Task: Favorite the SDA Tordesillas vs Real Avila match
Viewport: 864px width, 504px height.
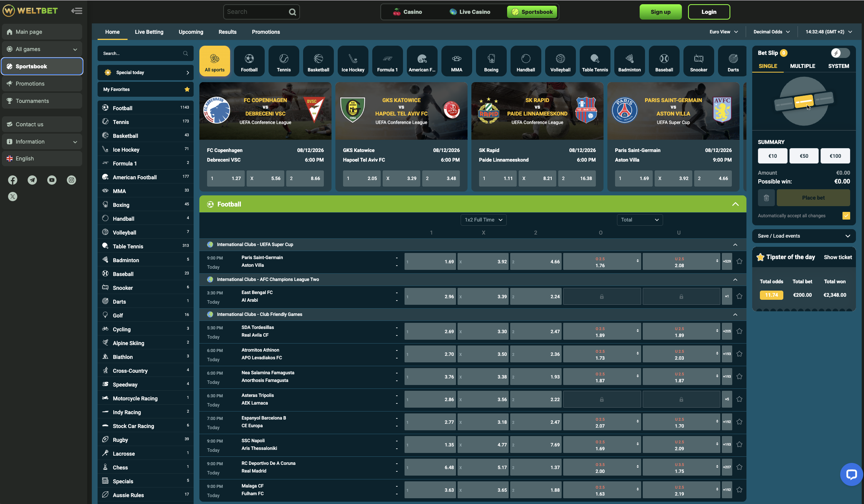Action: point(739,331)
